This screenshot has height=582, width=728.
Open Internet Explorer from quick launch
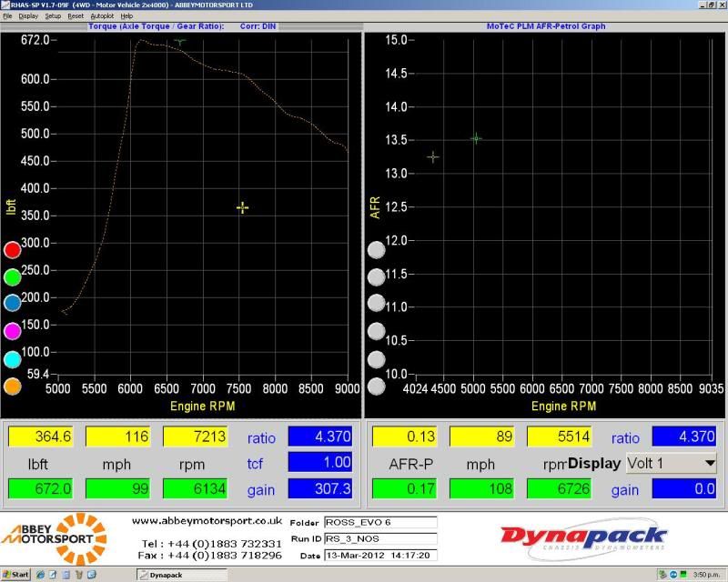click(40, 575)
